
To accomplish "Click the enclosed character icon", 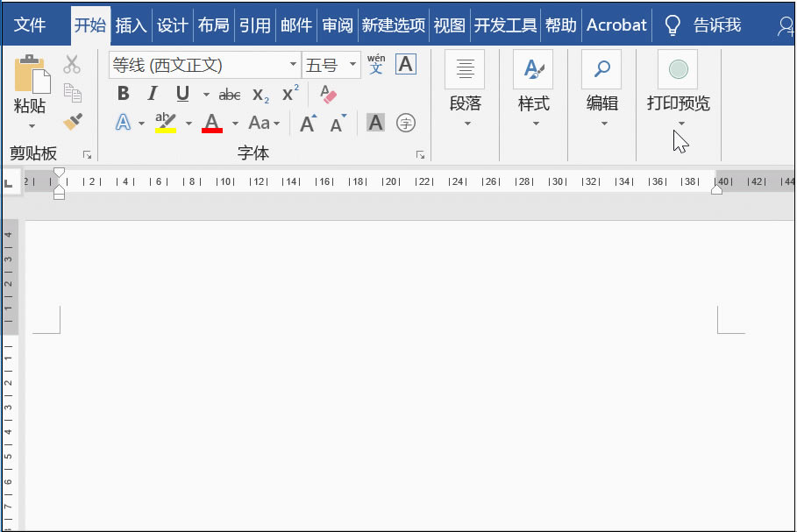I will (406, 123).
